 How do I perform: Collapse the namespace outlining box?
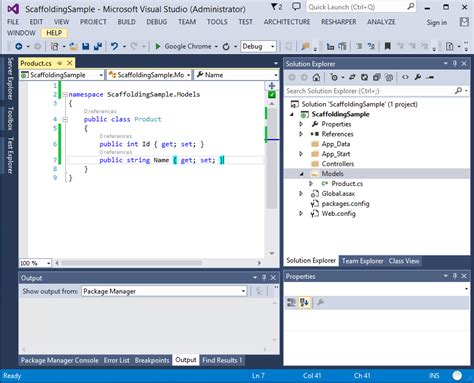point(65,95)
